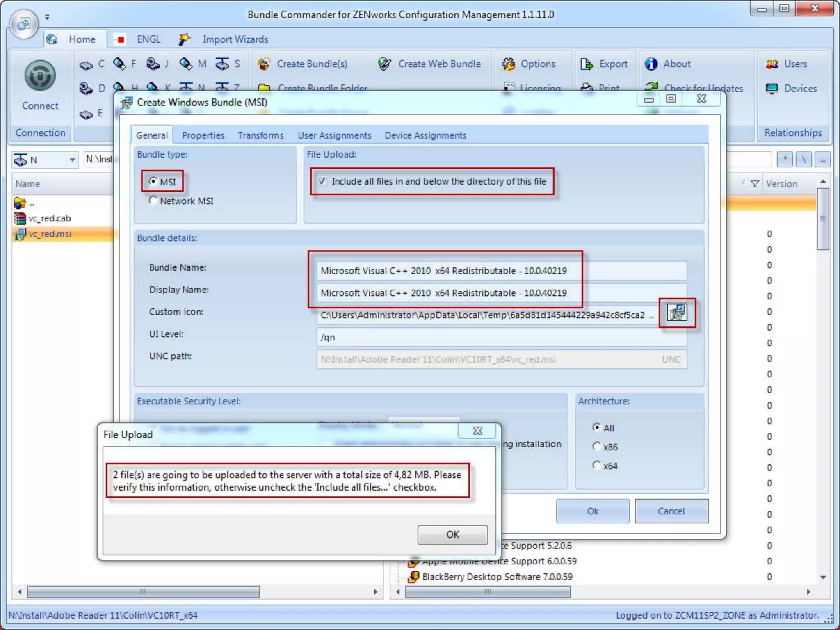This screenshot has height=630, width=840.
Task: Switch to the Transforms tab
Action: [x=260, y=135]
